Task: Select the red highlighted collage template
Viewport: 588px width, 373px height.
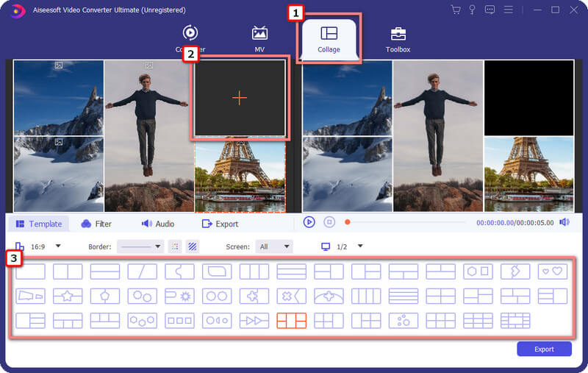Action: click(291, 321)
